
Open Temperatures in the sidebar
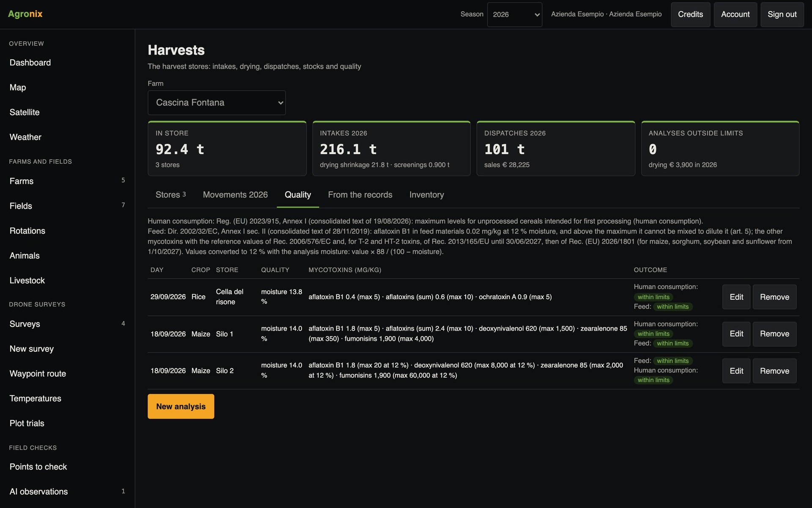pyautogui.click(x=67, y=398)
